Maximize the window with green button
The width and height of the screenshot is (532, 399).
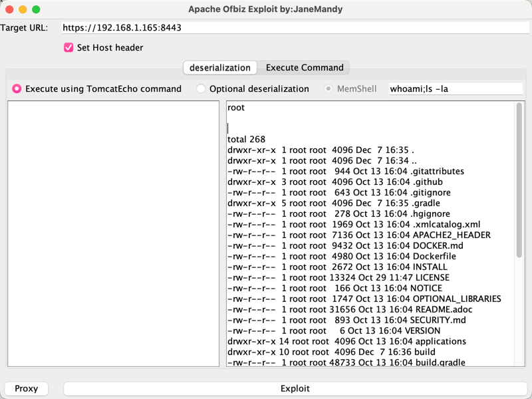point(36,9)
